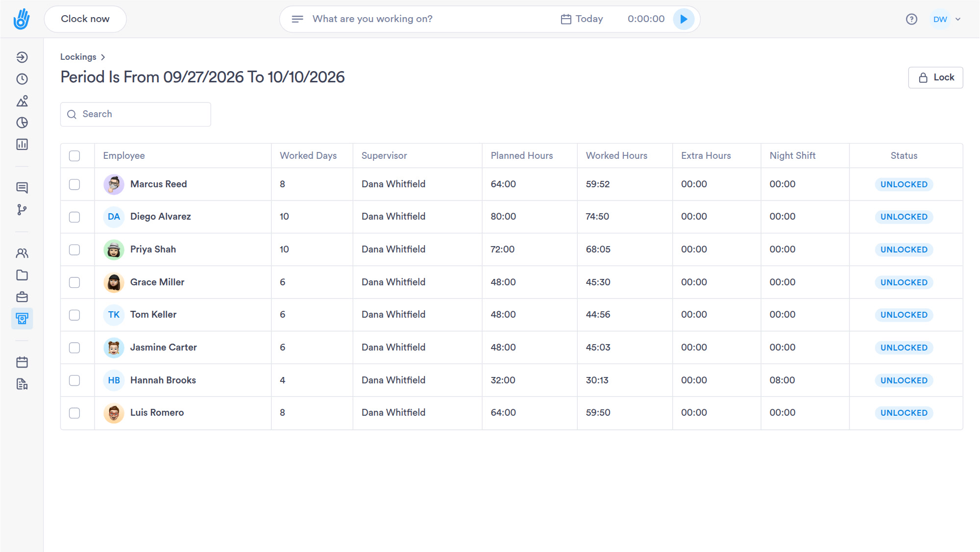Screen dimensions: 980x552
Task: Click the Lock button
Action: pyautogui.click(x=935, y=77)
